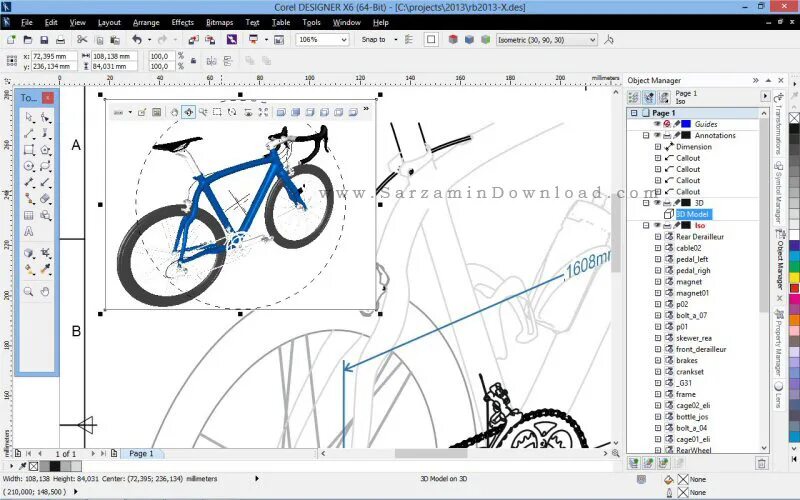Viewport: 800px width, 500px height.
Task: Click the x position field 72,395 mm
Action: click(54, 56)
